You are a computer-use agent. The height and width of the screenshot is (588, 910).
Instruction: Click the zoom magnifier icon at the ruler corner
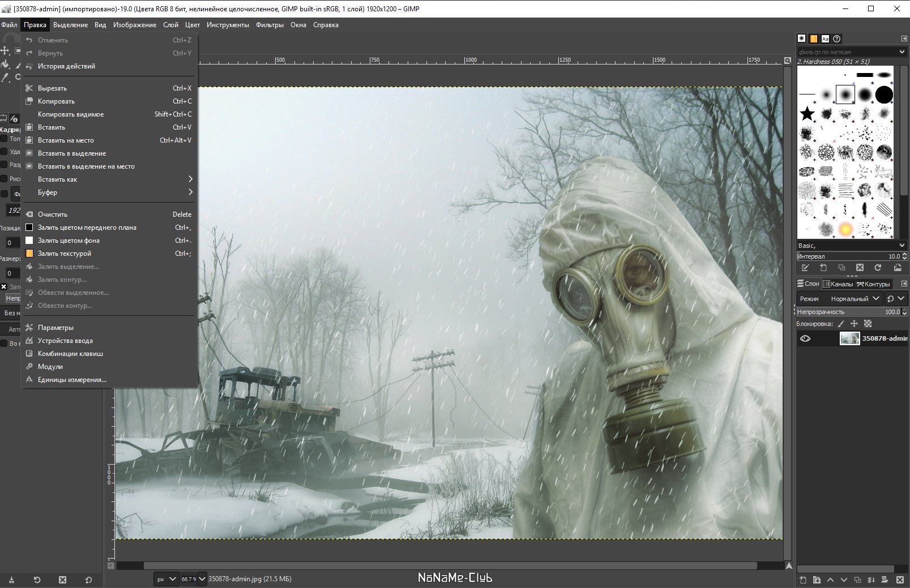pyautogui.click(x=787, y=61)
